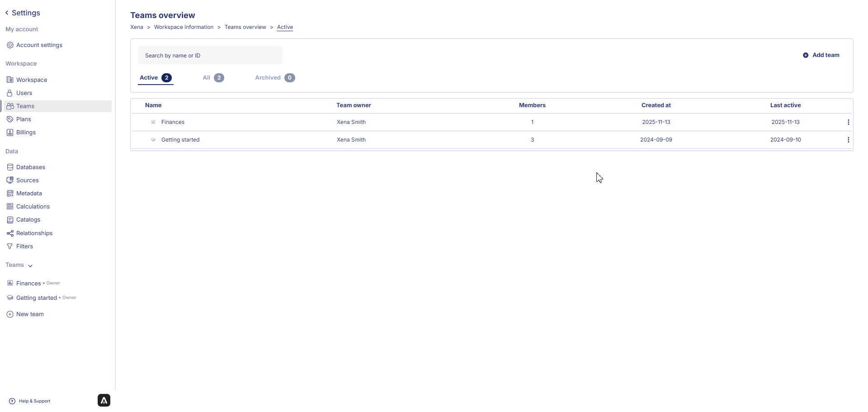Go back using the Settings arrow

7,13
